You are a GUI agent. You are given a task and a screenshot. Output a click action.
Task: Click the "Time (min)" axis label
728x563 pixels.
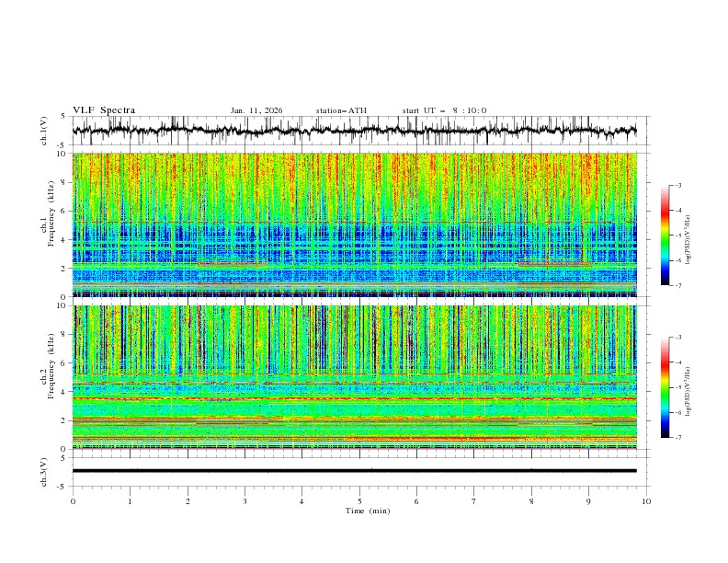click(368, 511)
